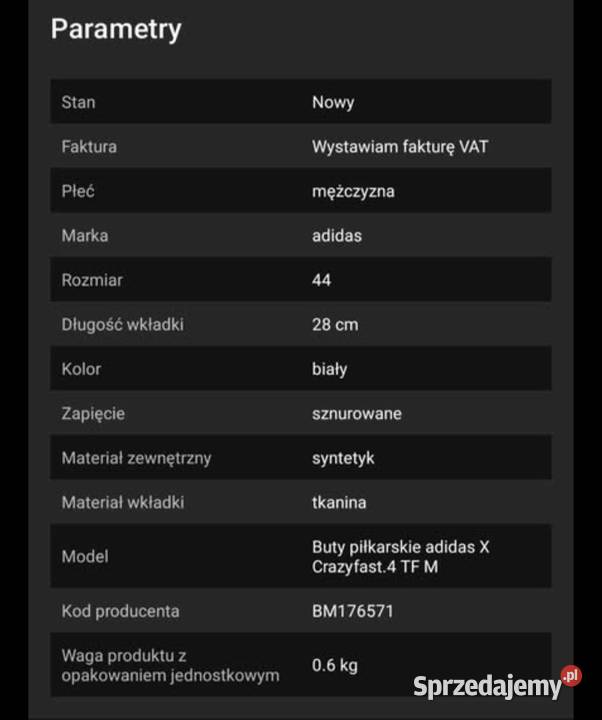602x720 pixels.
Task: Click the Kolor value biały
Action: point(329,369)
